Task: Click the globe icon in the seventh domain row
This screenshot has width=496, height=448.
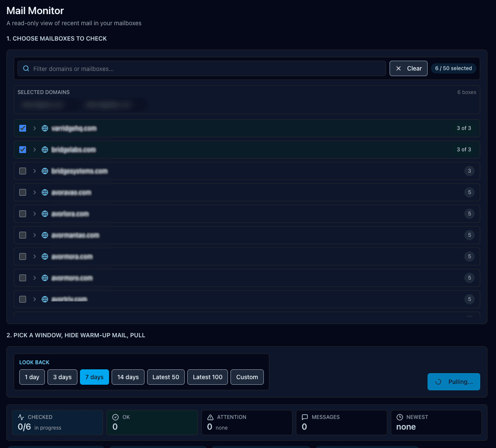Action: pyautogui.click(x=45, y=256)
